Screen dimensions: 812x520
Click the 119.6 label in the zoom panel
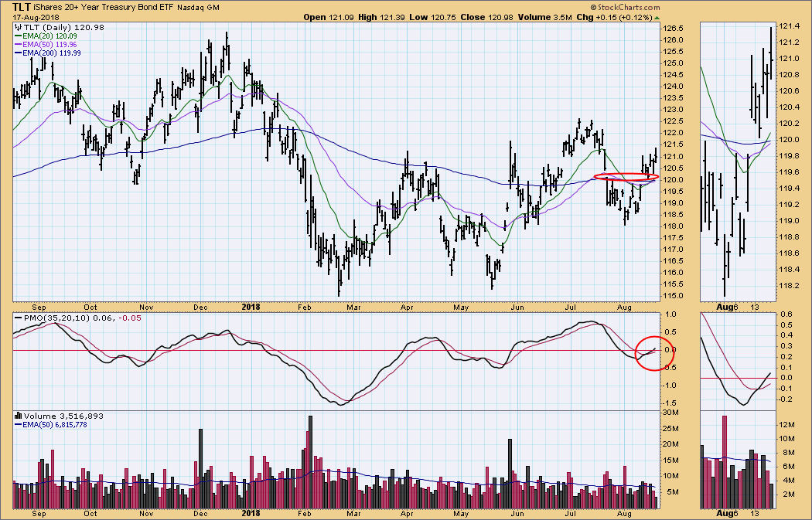pos(790,172)
